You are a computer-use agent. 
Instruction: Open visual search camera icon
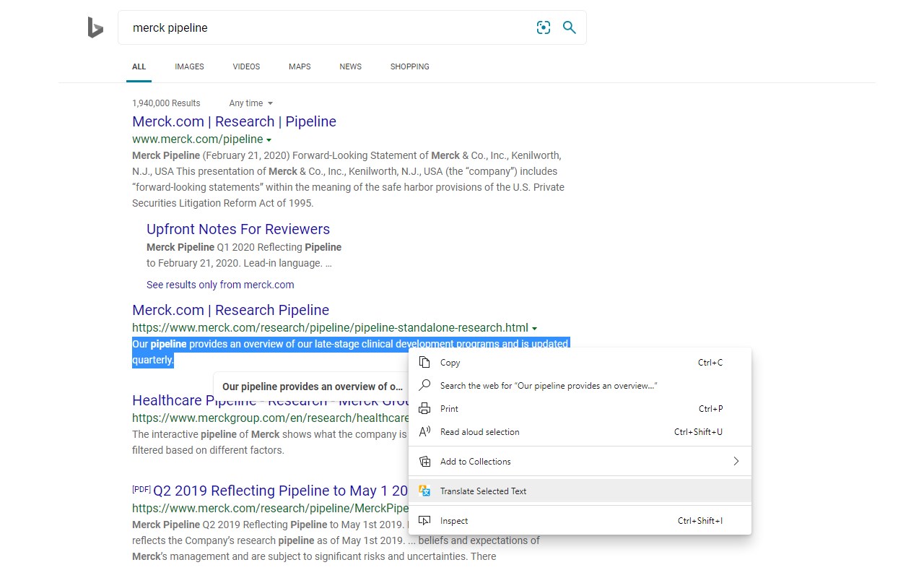tap(544, 27)
